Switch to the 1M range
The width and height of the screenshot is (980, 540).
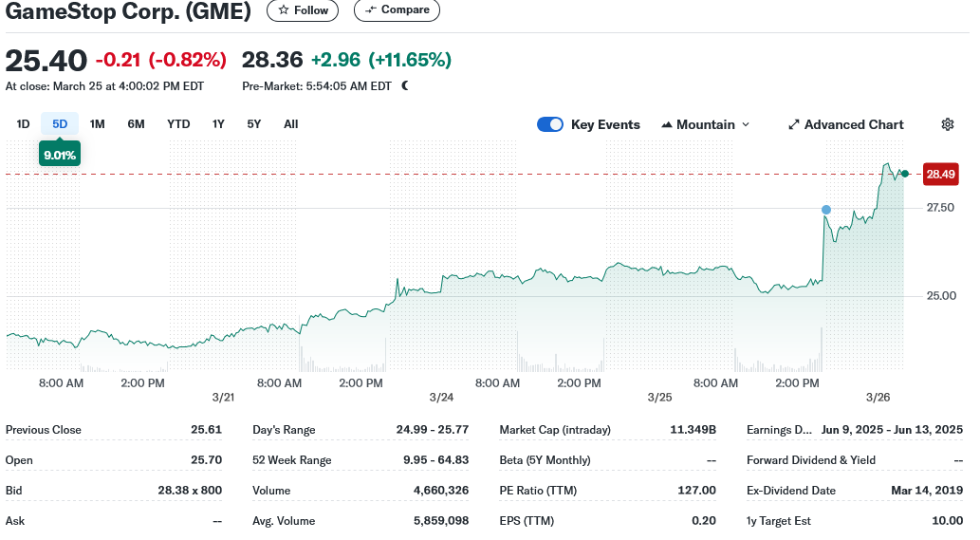pyautogui.click(x=97, y=123)
